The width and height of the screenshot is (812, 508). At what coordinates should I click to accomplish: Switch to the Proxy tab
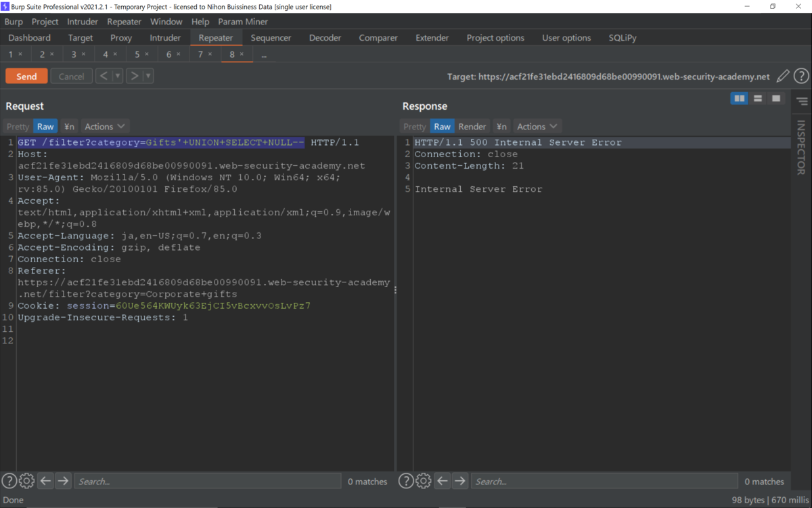(x=121, y=38)
